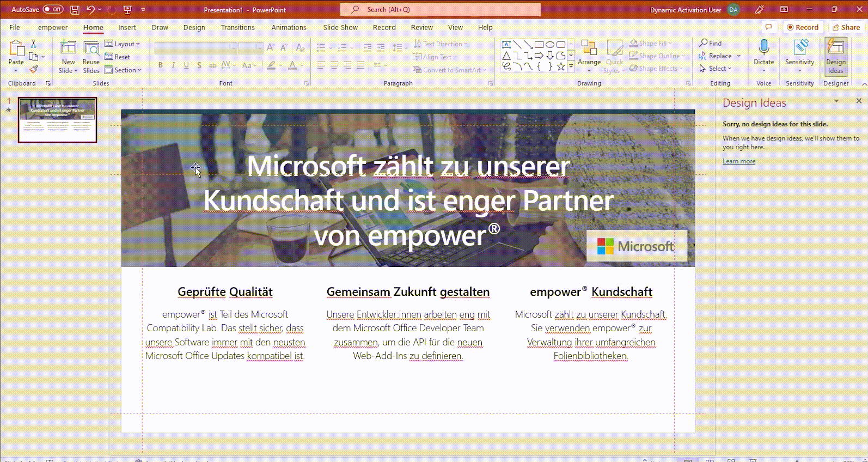The image size is (868, 462).
Task: Click the Reuse Slides icon
Action: (x=91, y=49)
